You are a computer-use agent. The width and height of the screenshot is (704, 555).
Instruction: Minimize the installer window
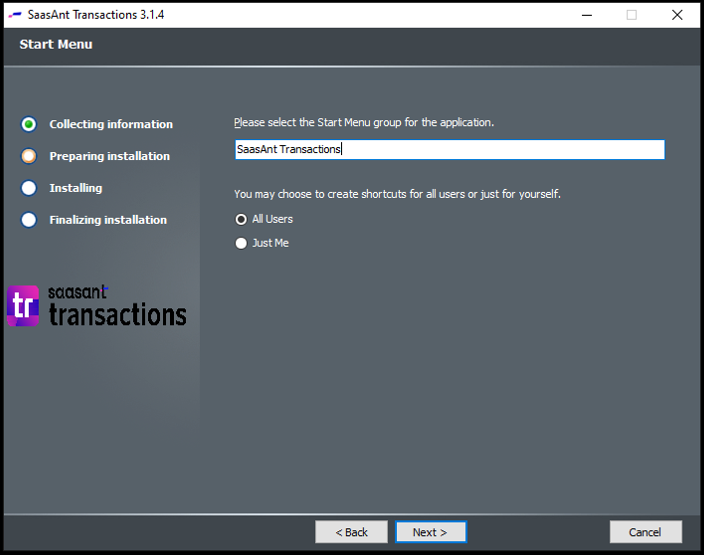(586, 15)
